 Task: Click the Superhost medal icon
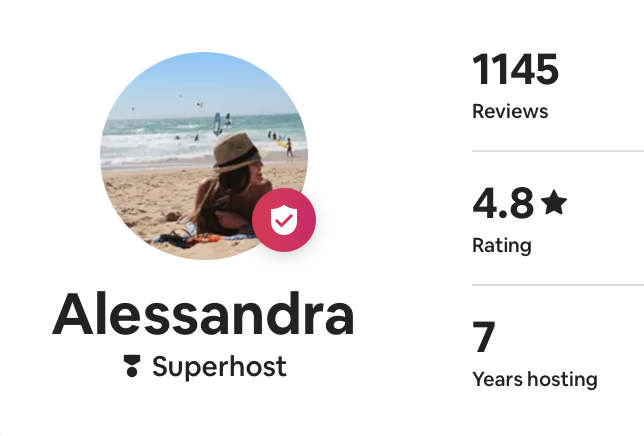point(133,367)
